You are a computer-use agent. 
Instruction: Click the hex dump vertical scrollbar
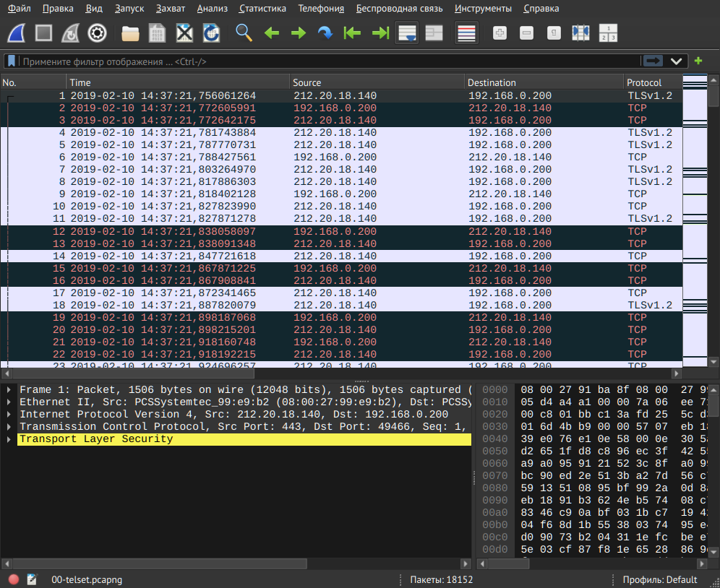[x=713, y=470]
